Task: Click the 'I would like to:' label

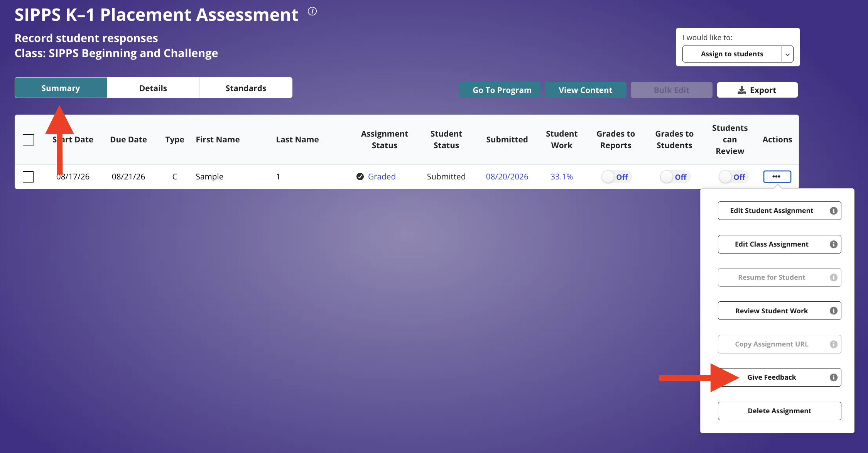Action: [x=708, y=37]
